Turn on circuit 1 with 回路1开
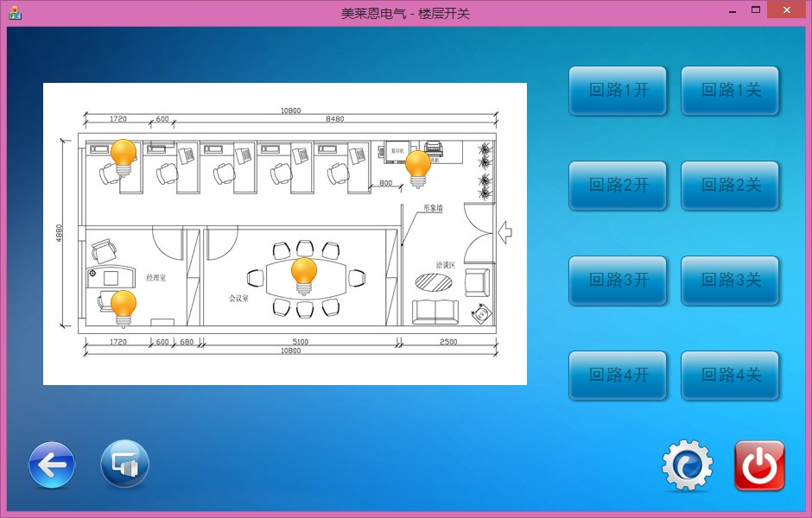 (x=618, y=91)
